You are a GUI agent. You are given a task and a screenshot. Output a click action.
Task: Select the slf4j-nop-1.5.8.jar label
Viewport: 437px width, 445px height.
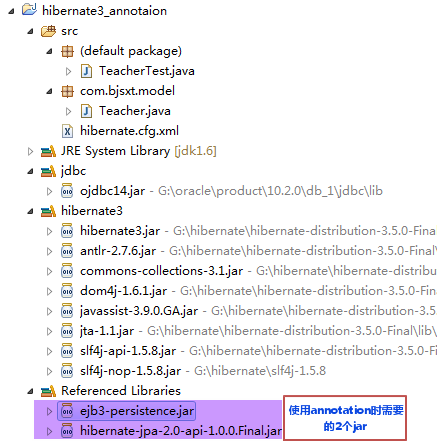[x=130, y=371]
